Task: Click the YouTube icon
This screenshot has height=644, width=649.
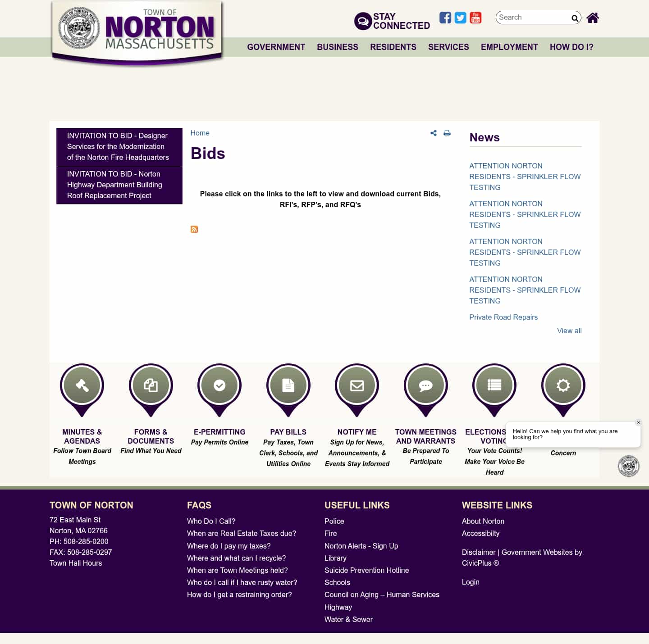Action: [x=475, y=18]
